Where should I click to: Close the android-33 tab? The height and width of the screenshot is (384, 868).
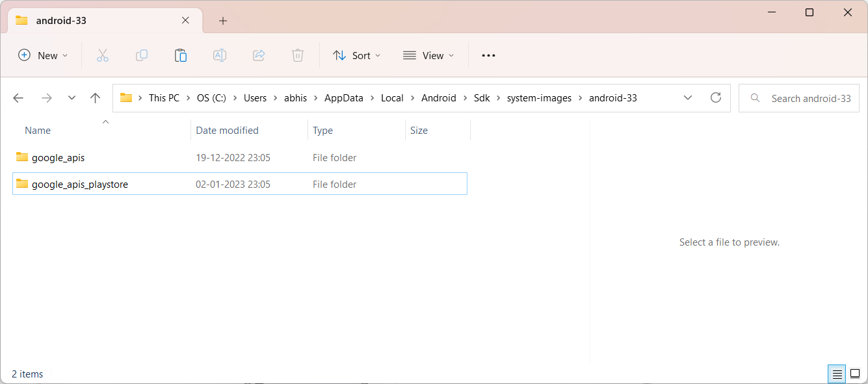click(x=185, y=20)
